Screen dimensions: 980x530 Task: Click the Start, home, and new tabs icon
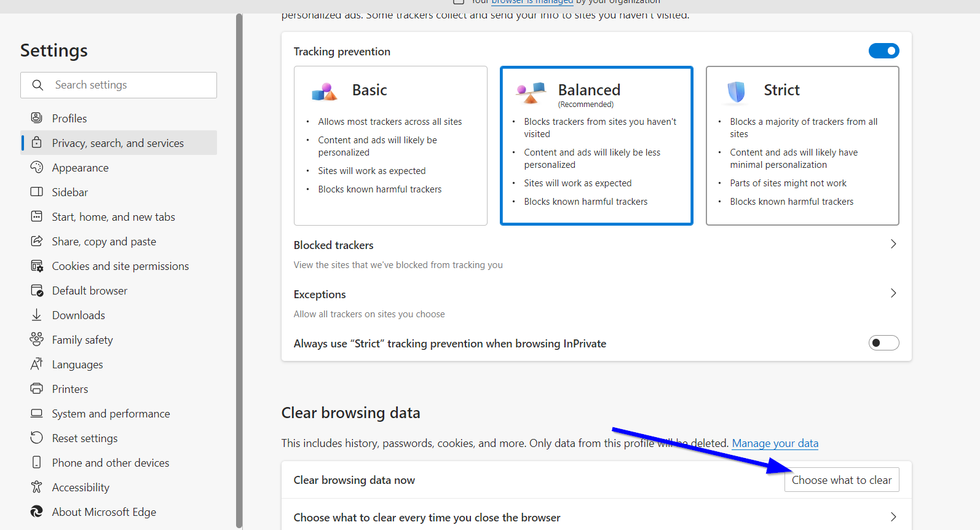(37, 216)
